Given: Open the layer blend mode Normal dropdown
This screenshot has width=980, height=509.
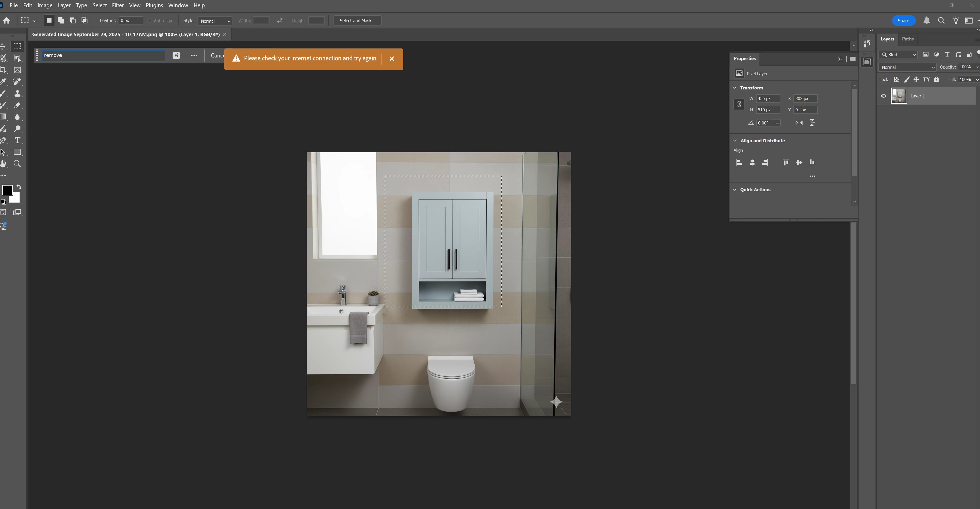Looking at the screenshot, I should pos(907,67).
